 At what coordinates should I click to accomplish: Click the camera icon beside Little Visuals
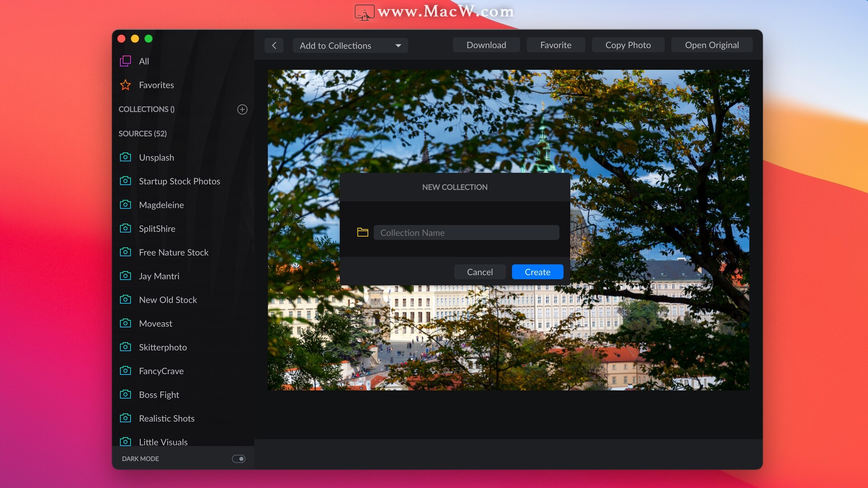pyautogui.click(x=125, y=441)
